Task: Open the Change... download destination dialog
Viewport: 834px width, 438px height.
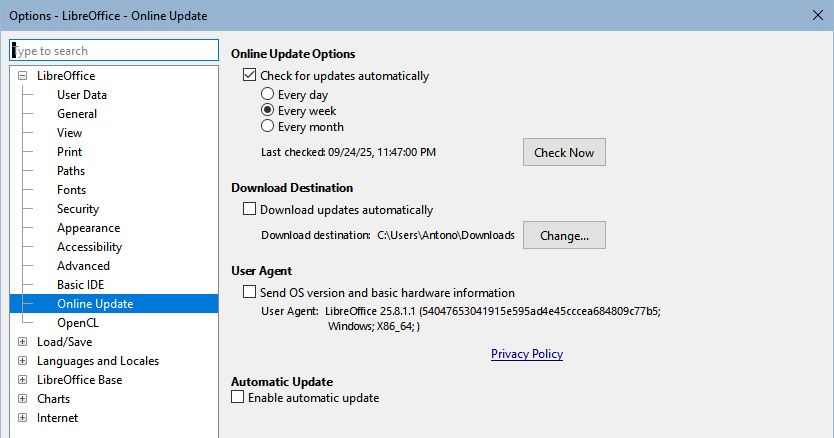Action: click(564, 235)
